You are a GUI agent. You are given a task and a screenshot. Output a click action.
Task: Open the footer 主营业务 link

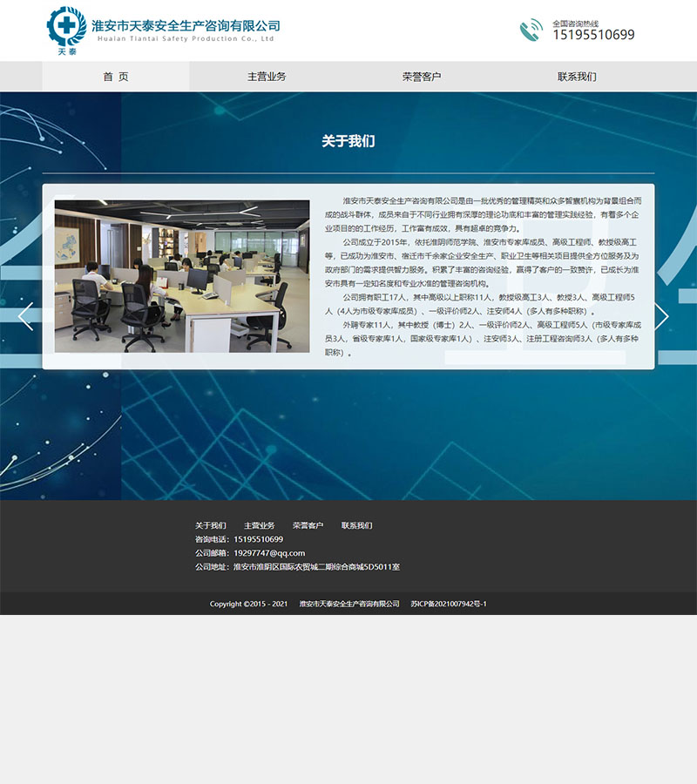[259, 525]
